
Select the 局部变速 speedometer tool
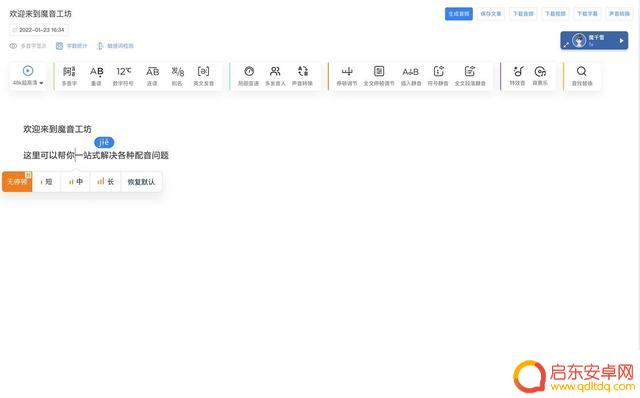[x=249, y=76]
